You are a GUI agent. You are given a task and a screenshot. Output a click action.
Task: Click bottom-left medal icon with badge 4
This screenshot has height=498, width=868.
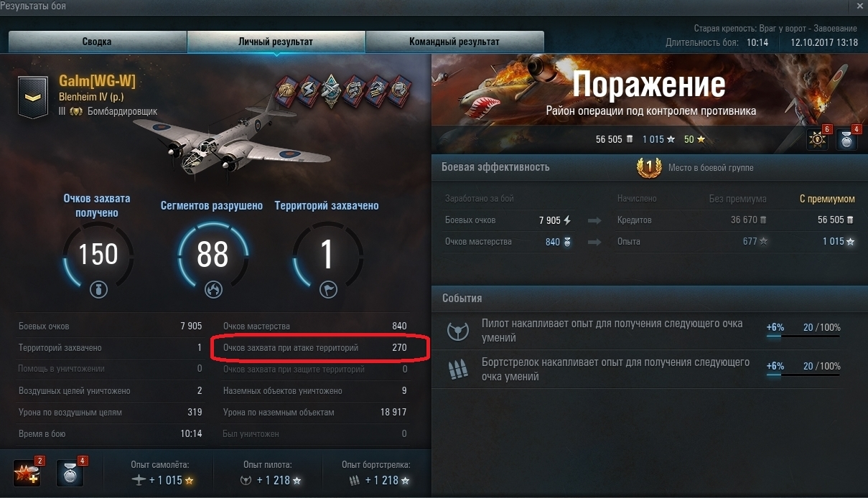coord(70,474)
